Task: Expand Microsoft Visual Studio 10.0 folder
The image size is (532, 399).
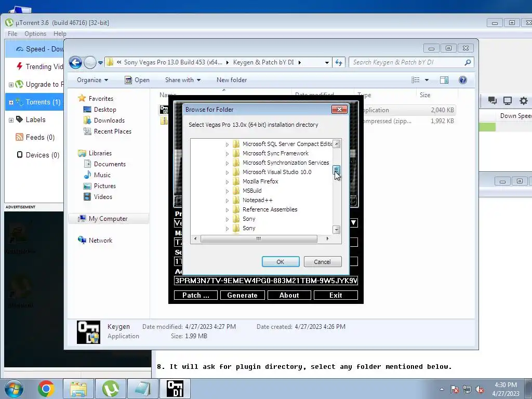Action: [x=227, y=172]
